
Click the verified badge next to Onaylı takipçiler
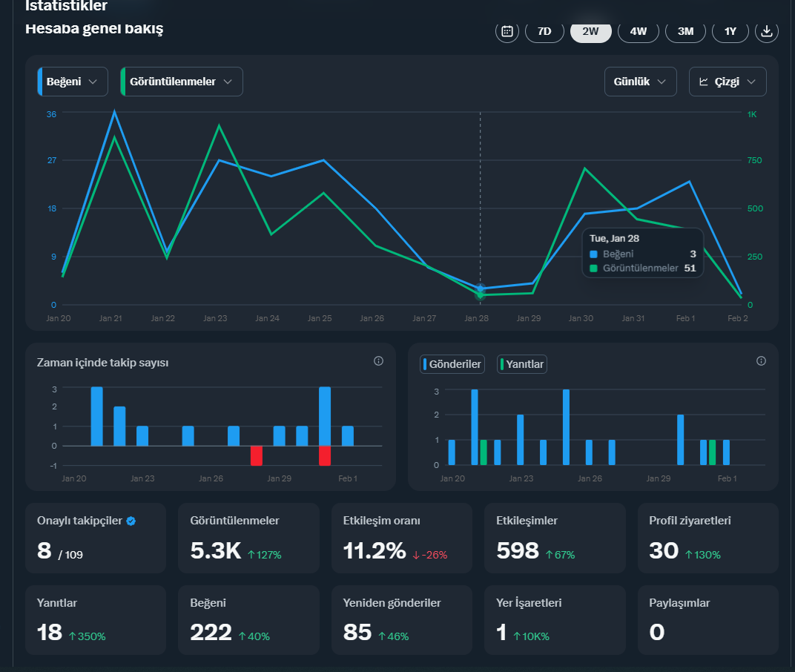coord(131,521)
